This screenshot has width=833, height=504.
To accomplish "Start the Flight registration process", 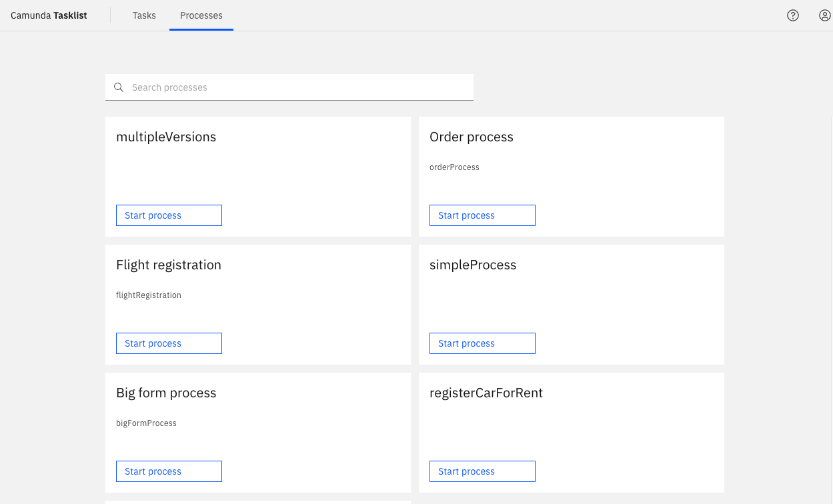I will click(x=169, y=343).
